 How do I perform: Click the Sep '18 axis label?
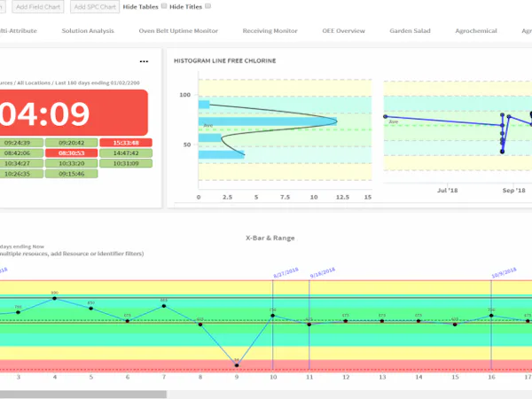point(513,191)
